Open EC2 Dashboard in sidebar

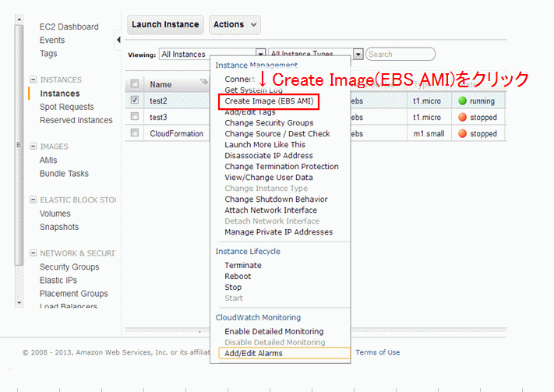pos(69,26)
